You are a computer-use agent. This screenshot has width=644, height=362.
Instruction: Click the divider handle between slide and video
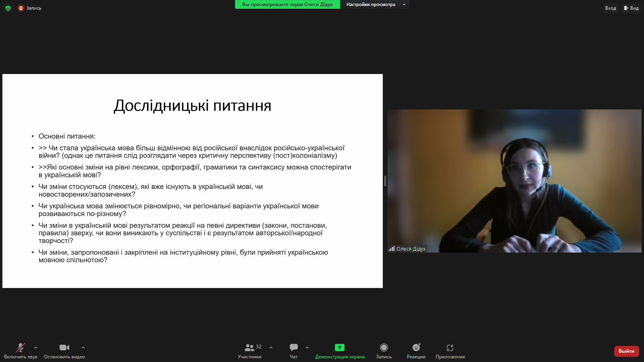point(385,181)
